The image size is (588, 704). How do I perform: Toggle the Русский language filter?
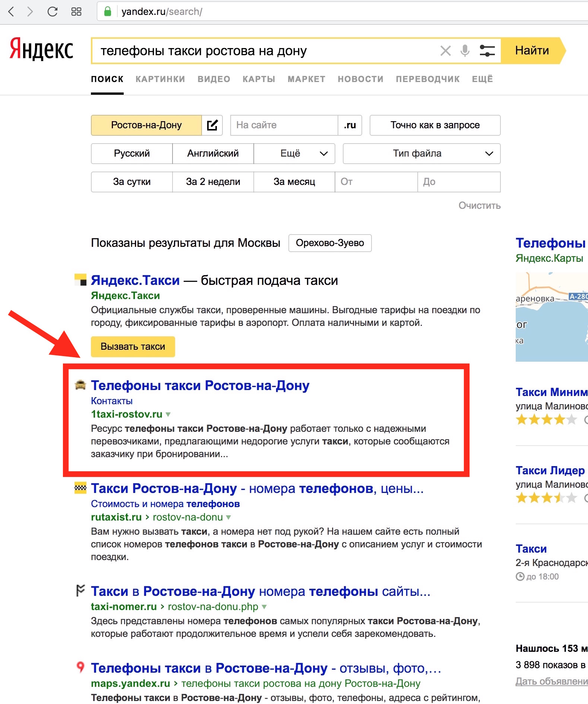(x=132, y=154)
